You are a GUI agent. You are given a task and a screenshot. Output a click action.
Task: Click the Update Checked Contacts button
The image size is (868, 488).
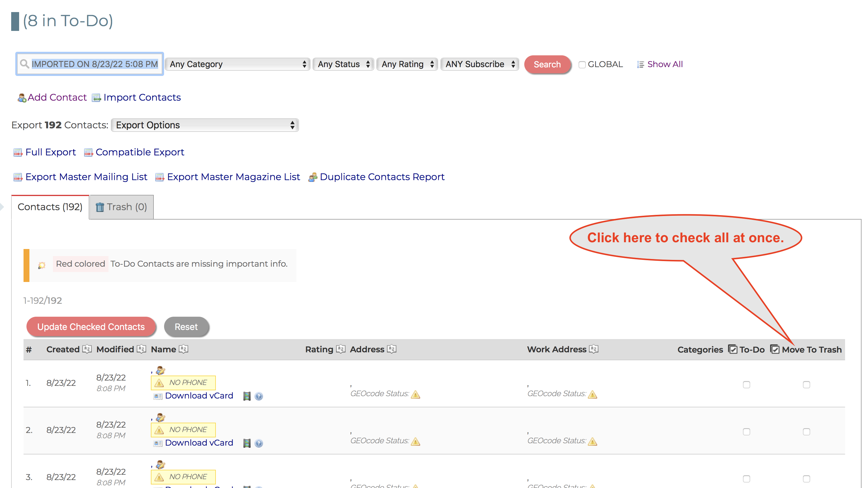[x=91, y=326]
